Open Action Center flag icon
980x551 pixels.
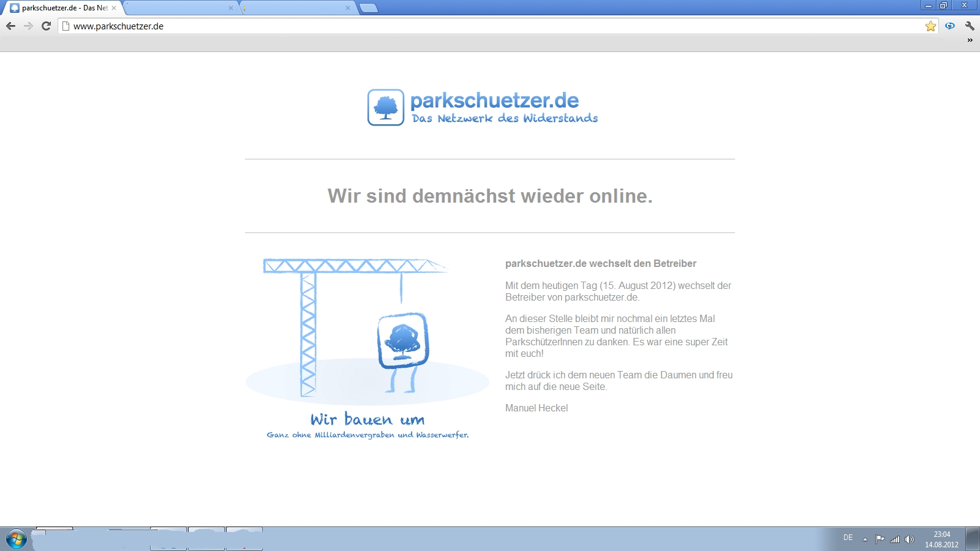coord(880,539)
